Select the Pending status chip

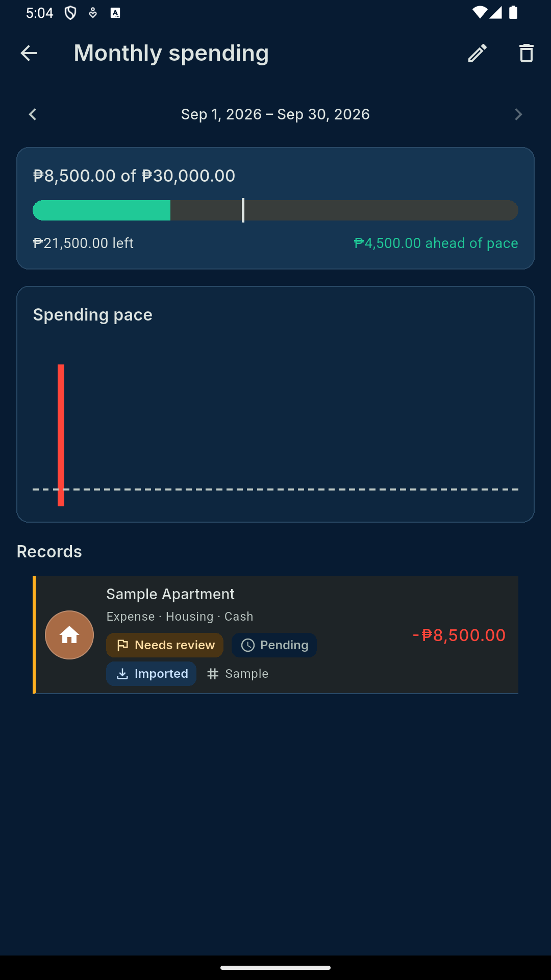274,645
